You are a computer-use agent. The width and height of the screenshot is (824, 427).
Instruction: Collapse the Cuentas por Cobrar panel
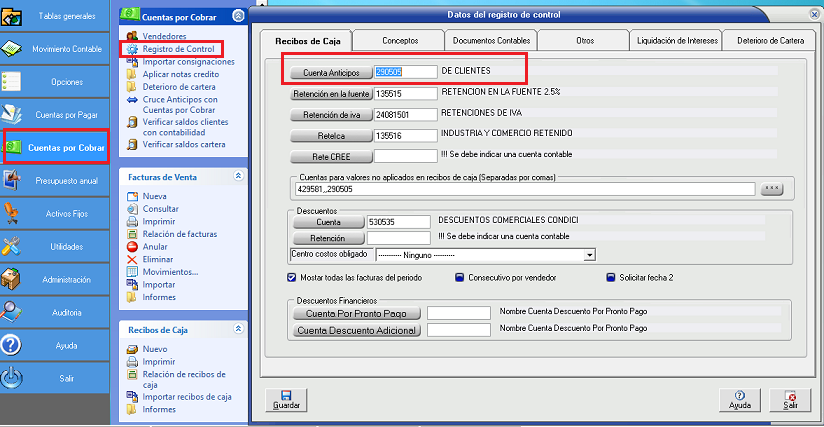[236, 15]
